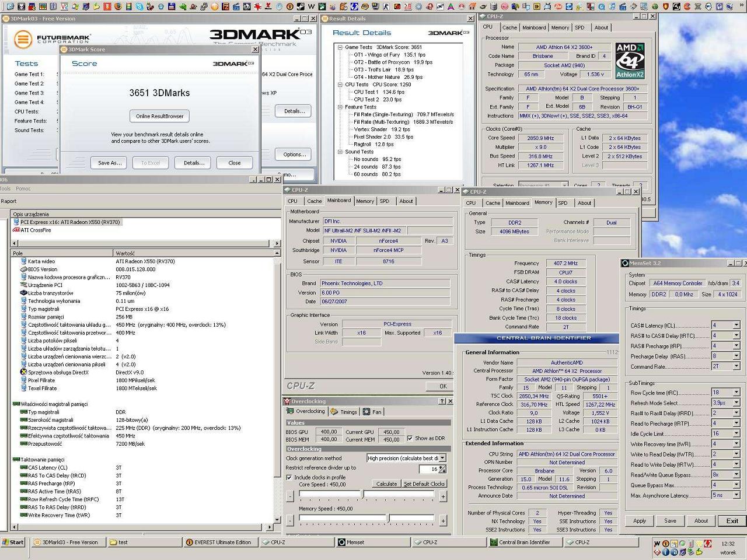
Task: Toggle the Show as DDR checkbox
Action: click(x=410, y=438)
